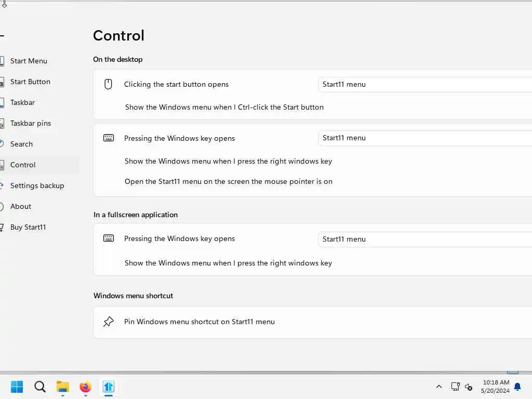532x399 pixels.
Task: Click the 'Windows menu shortcut' heading
Action: [x=134, y=296]
